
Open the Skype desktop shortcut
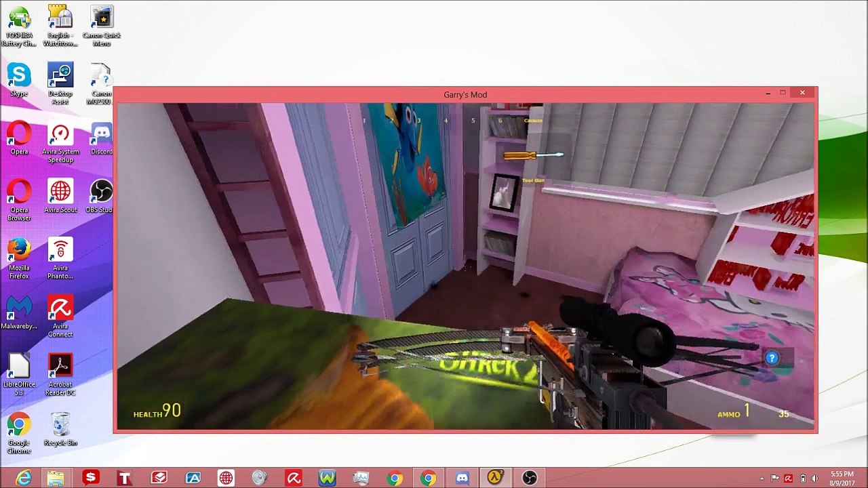(19, 80)
